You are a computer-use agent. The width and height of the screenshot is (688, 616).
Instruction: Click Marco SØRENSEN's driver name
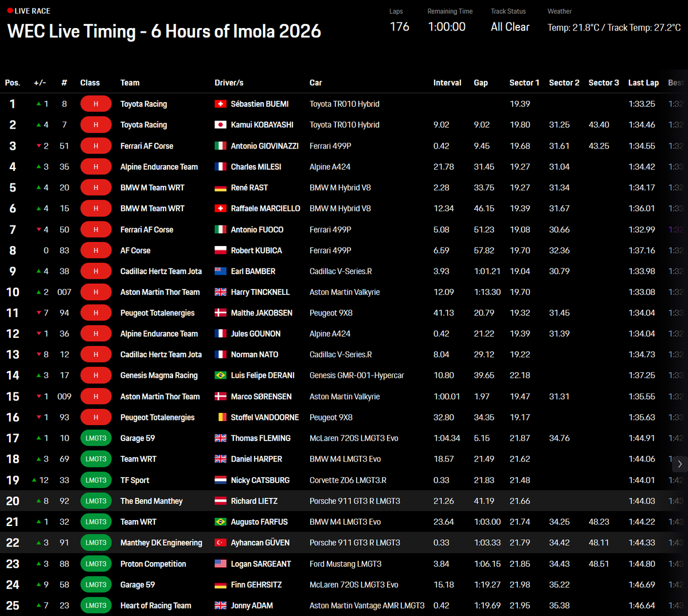pos(261,396)
